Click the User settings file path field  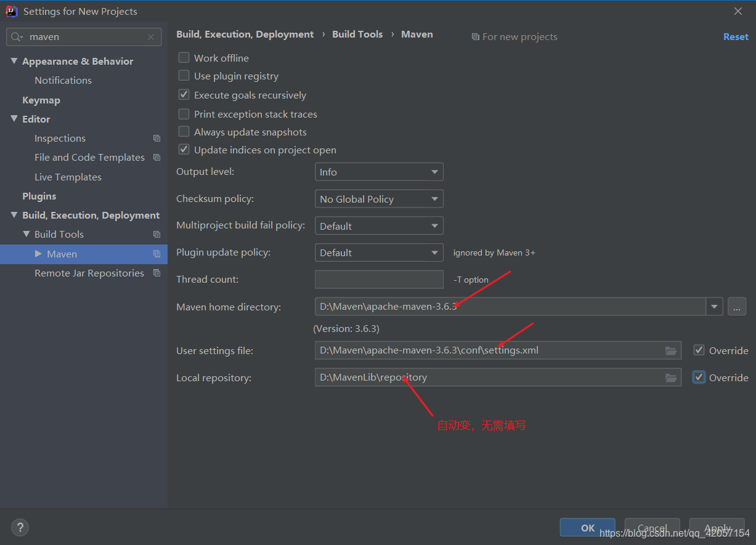(498, 350)
